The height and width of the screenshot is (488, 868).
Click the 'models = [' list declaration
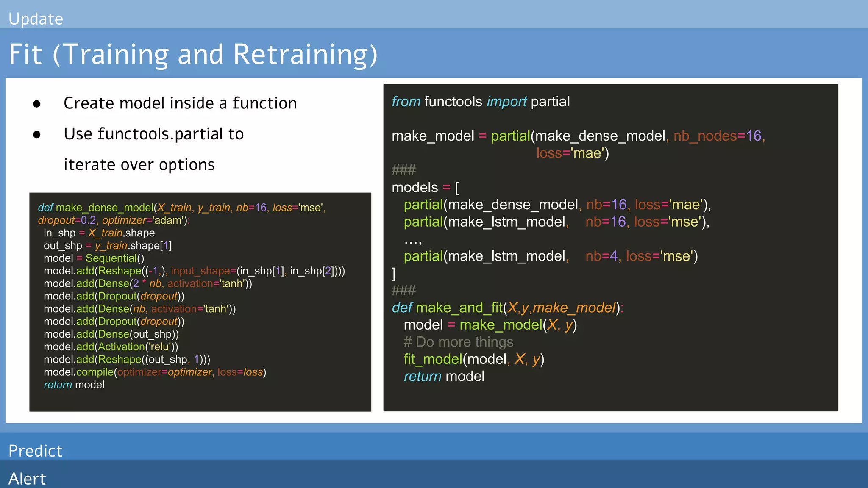pyautogui.click(x=425, y=187)
